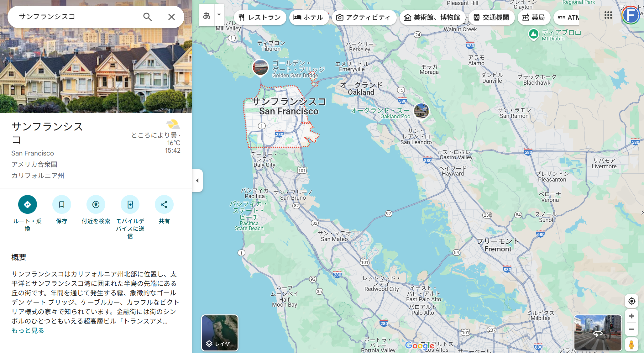Screen dimensions: 644x353
Task: Click the partly cloudy weather icon
Action: (173, 124)
